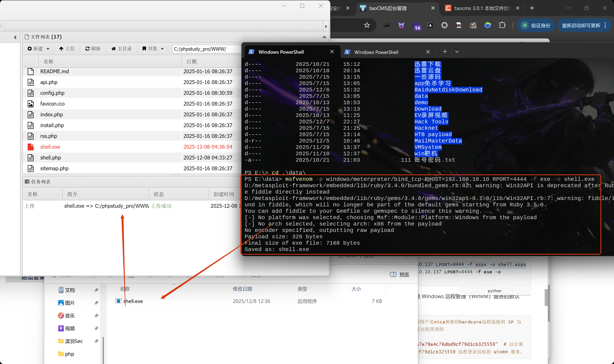The width and height of the screenshot is (614, 364).
Task: Open the bookmarks (书签) dropdown
Action: [162, 49]
